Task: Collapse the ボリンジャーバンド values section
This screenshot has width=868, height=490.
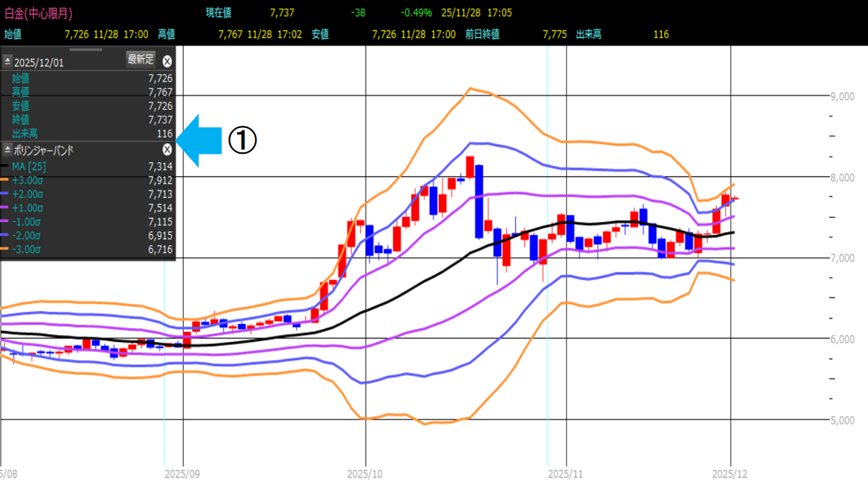Action: pyautogui.click(x=8, y=150)
